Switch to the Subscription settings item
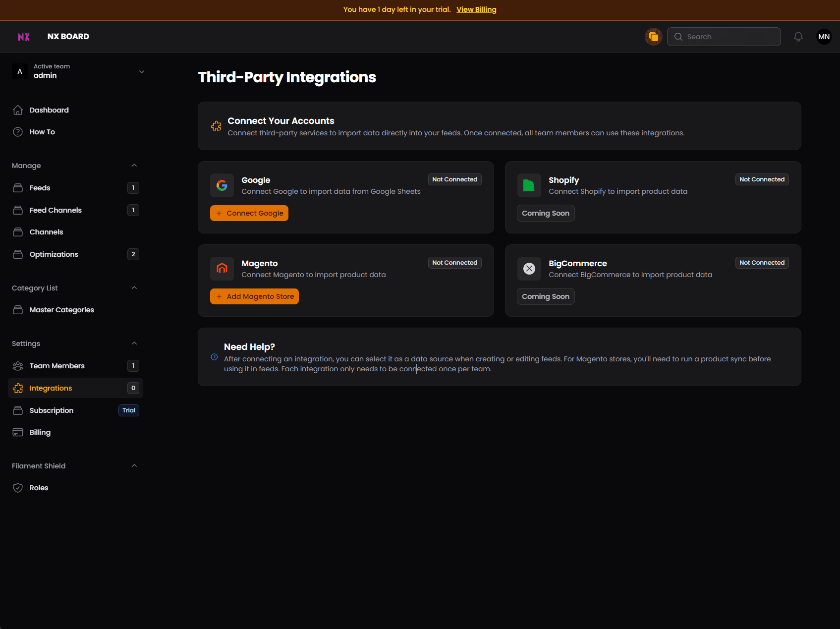This screenshot has height=629, width=840. click(x=51, y=410)
